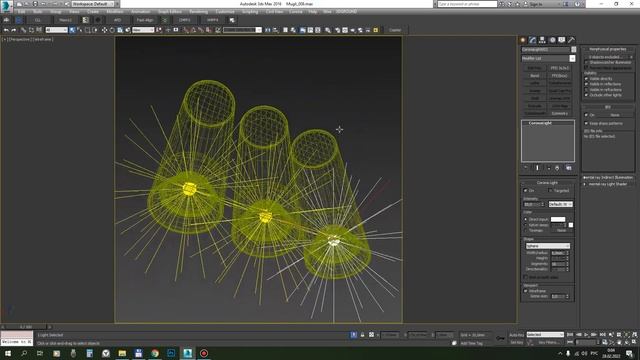Click Remove Modifier trash icon
Image resolution: width=640 pixels, height=360 pixels.
(x=557, y=168)
